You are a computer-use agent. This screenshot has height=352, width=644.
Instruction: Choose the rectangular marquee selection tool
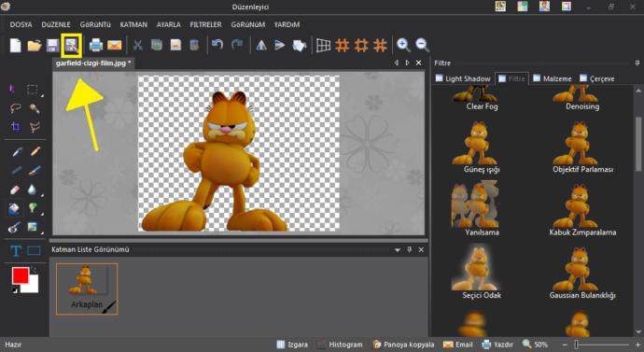[x=33, y=90]
